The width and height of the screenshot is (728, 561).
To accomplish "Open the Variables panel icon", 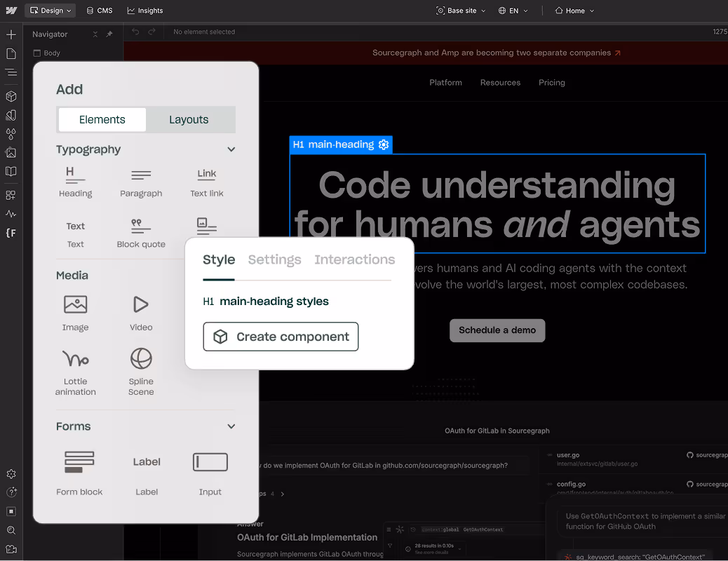I will tap(11, 115).
